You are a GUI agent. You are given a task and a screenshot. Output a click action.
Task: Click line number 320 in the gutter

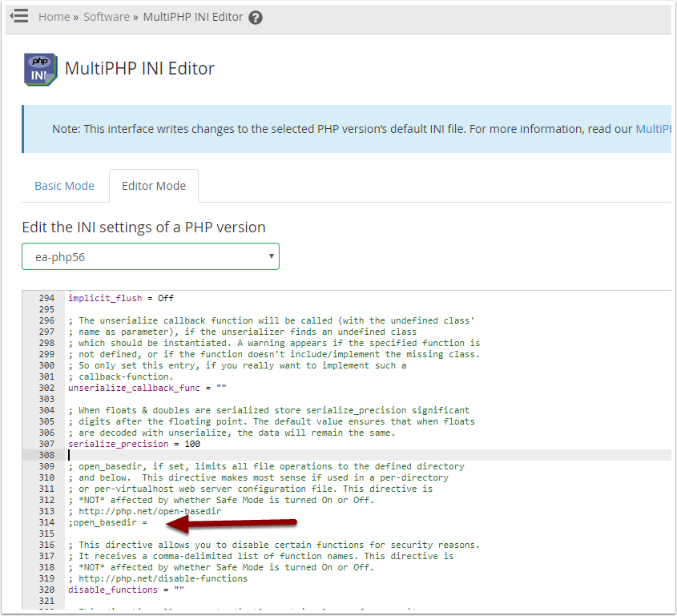coord(46,590)
